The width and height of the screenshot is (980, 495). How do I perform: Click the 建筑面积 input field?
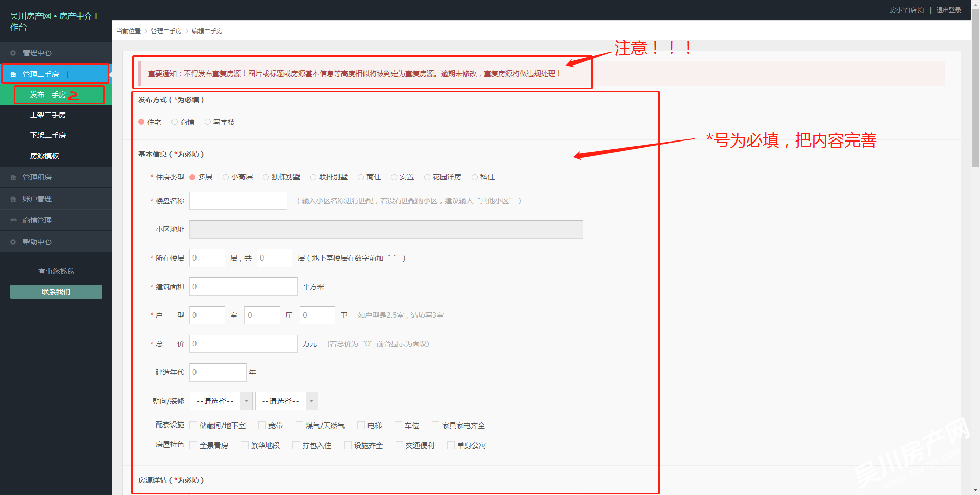click(243, 287)
